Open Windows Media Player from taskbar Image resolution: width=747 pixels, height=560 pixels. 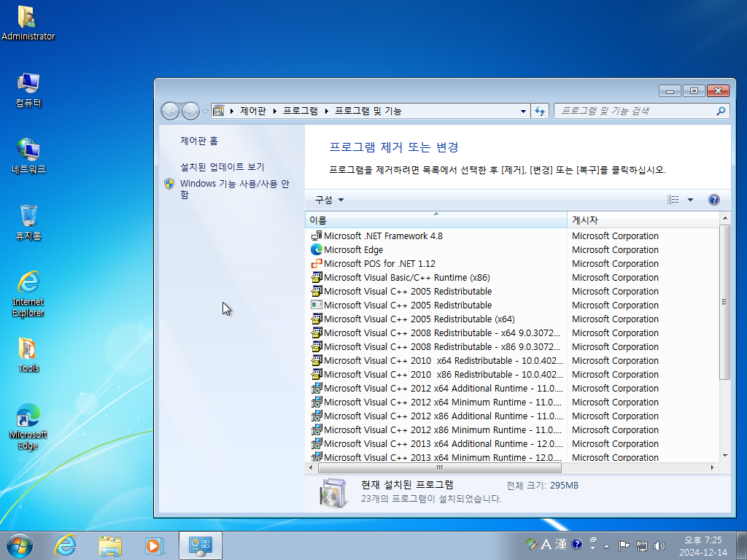click(x=155, y=545)
